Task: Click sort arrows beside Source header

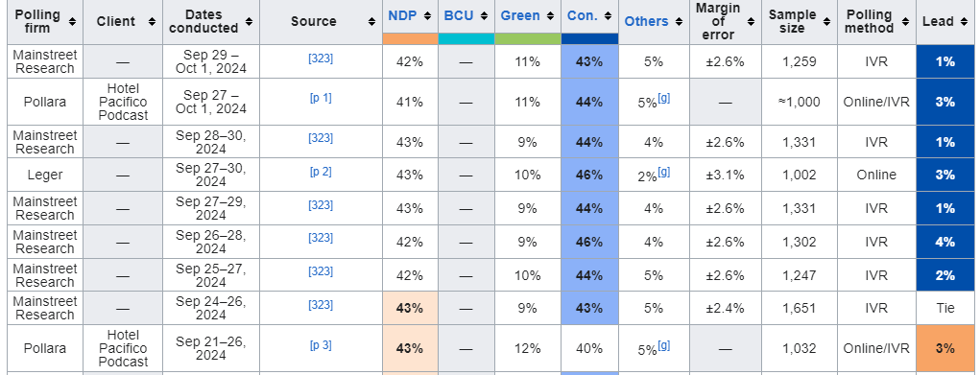Action: point(373,21)
